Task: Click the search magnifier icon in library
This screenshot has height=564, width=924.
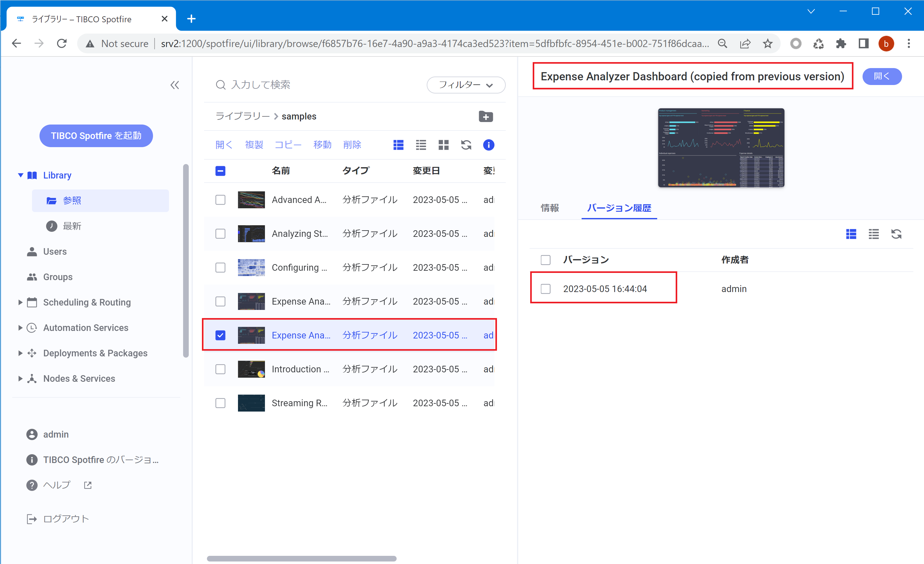Action: 220,85
